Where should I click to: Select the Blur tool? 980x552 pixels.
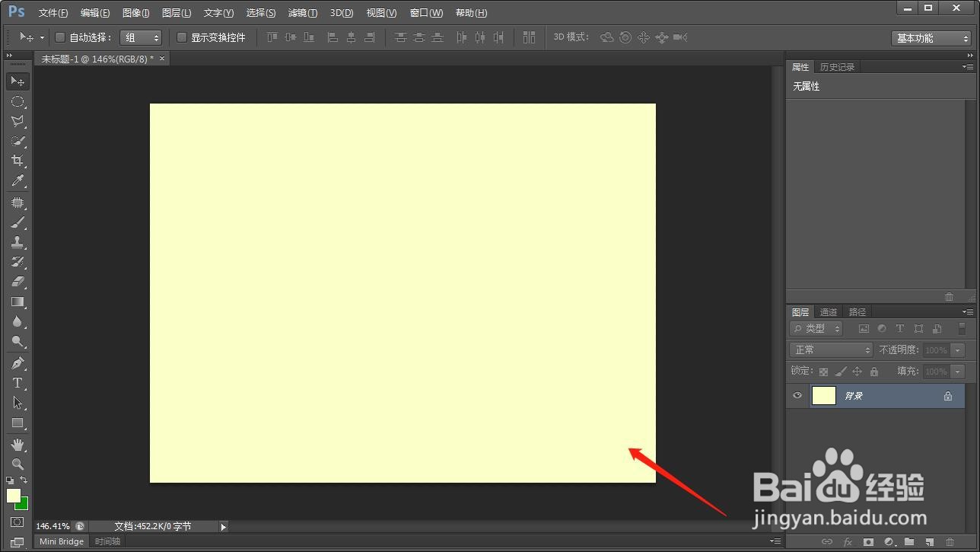pos(17,322)
